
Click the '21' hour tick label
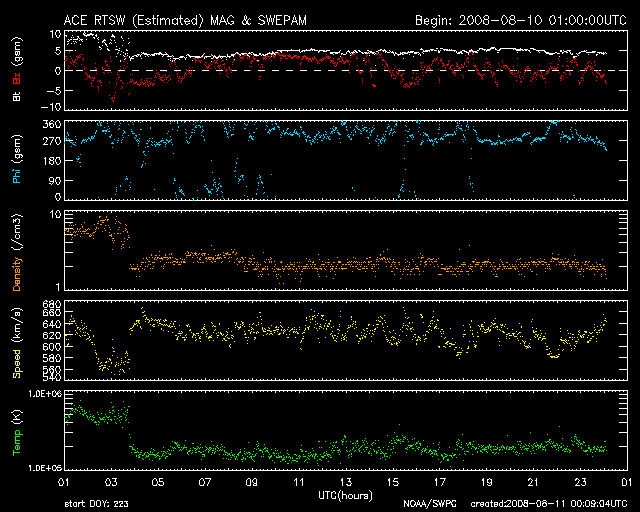pyautogui.click(x=533, y=482)
